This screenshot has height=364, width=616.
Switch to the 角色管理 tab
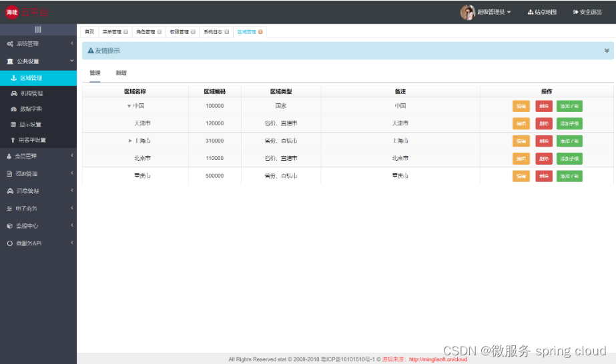[145, 32]
